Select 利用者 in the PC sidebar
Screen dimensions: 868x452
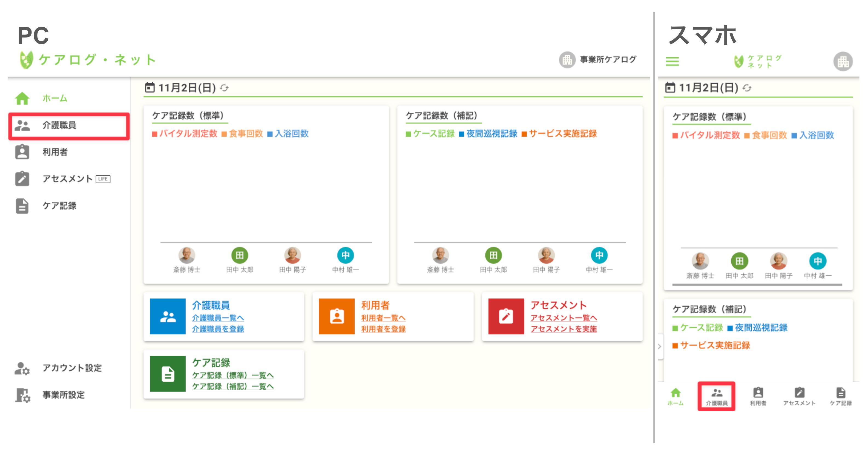point(55,152)
